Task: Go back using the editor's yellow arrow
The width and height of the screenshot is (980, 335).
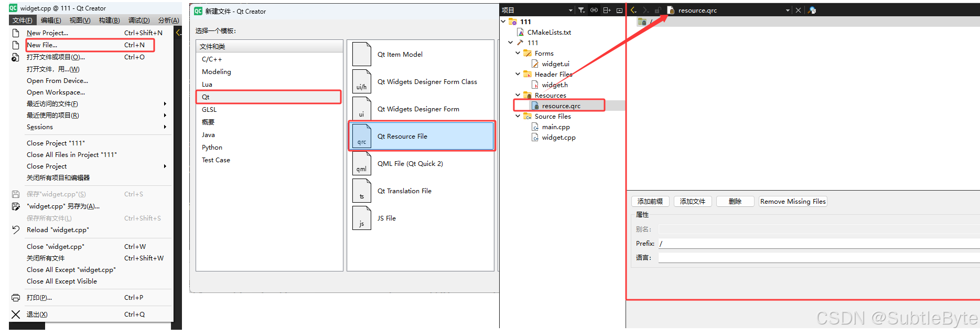Action: tap(633, 10)
